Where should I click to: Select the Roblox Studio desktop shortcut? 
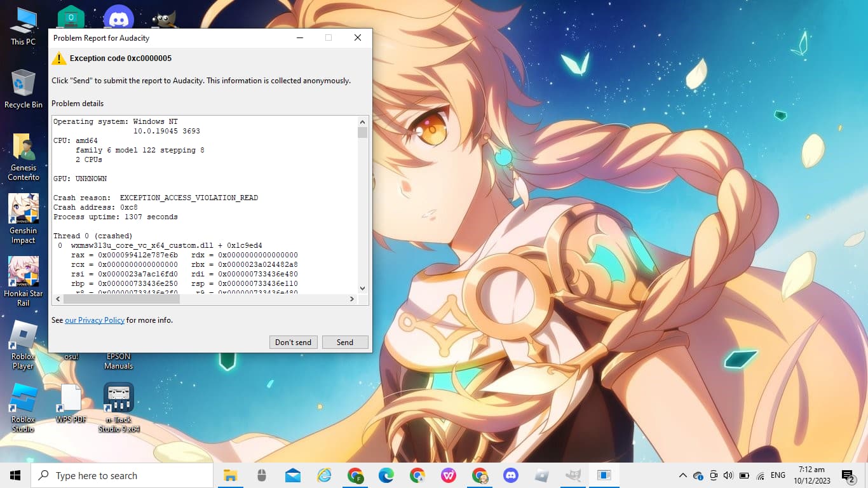click(24, 407)
